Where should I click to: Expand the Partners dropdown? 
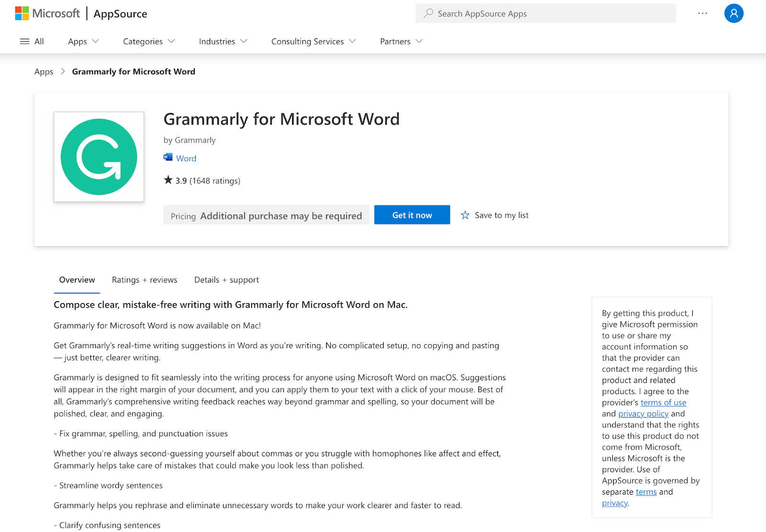pyautogui.click(x=401, y=42)
